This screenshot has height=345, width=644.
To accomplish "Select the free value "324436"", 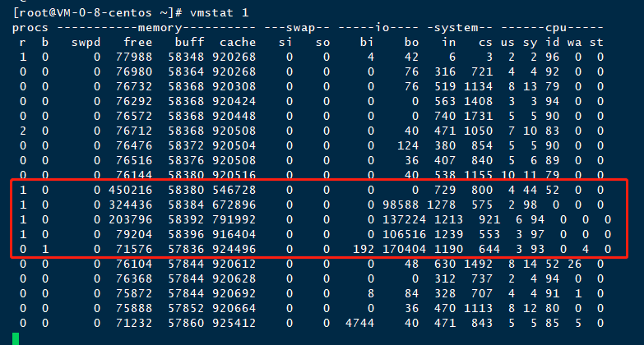I will [130, 205].
